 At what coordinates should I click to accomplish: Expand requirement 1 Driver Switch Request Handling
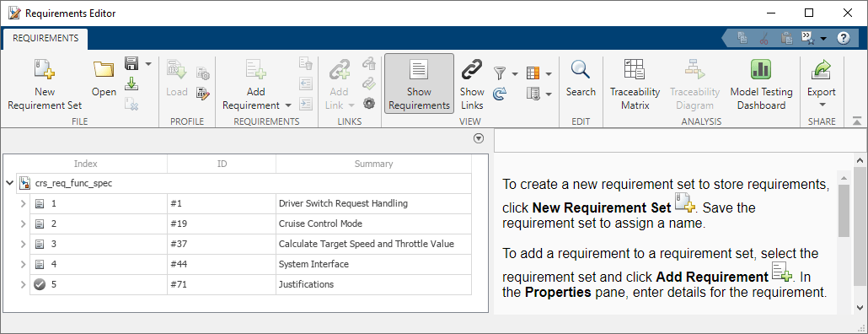tap(23, 204)
